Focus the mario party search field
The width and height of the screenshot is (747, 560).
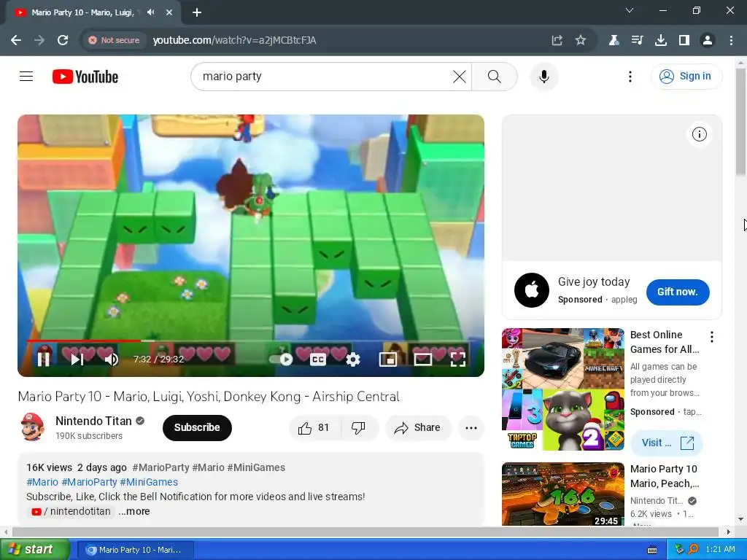[x=325, y=77]
